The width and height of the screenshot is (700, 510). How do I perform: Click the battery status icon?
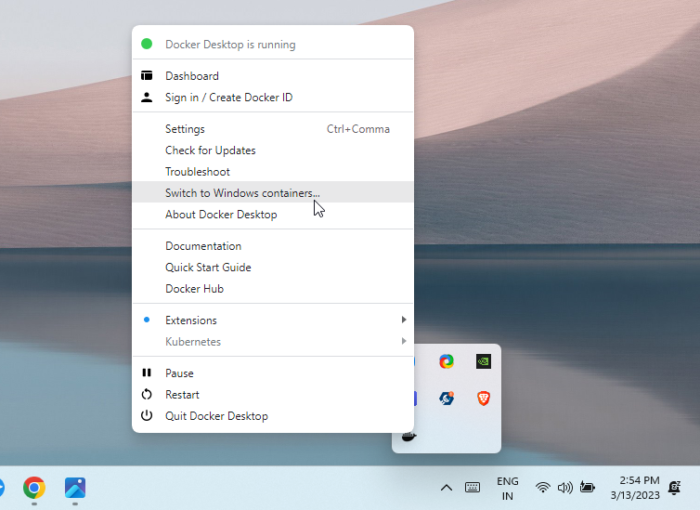(588, 487)
